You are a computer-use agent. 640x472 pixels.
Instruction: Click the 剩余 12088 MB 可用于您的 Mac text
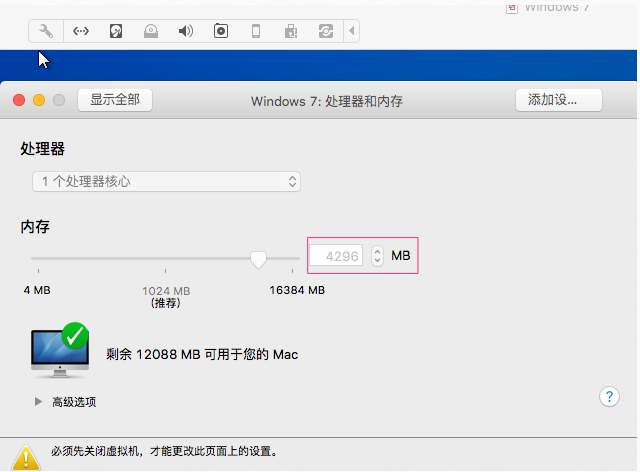[x=202, y=354]
